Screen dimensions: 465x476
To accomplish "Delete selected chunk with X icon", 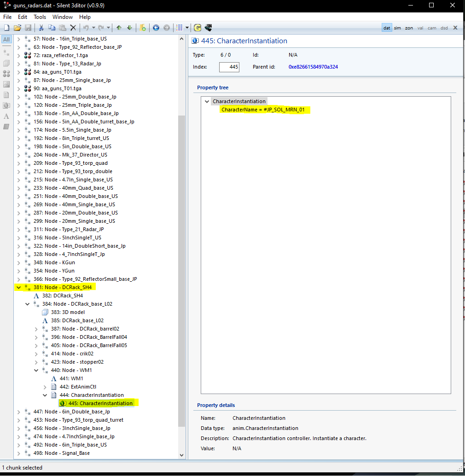I will (73, 28).
